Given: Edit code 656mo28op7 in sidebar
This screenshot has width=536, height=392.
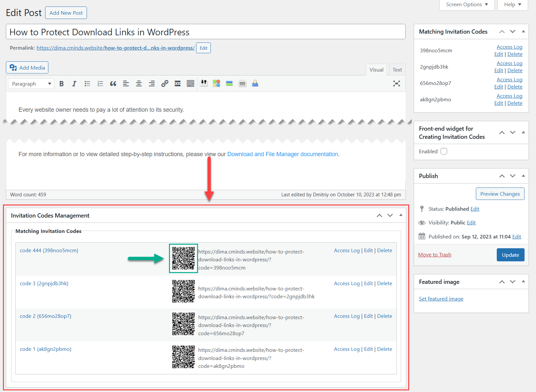Looking at the screenshot, I should coord(499,87).
